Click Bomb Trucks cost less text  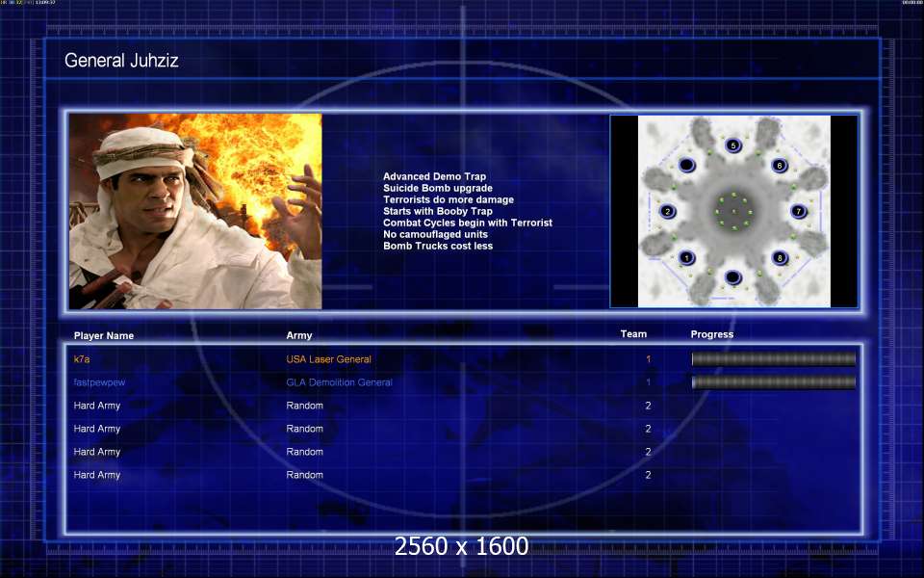coord(438,246)
